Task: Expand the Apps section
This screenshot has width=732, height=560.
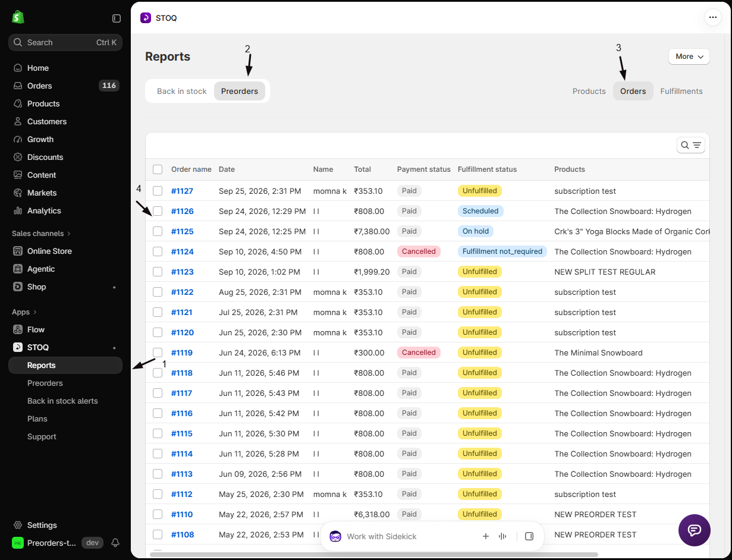Action: tap(24, 312)
